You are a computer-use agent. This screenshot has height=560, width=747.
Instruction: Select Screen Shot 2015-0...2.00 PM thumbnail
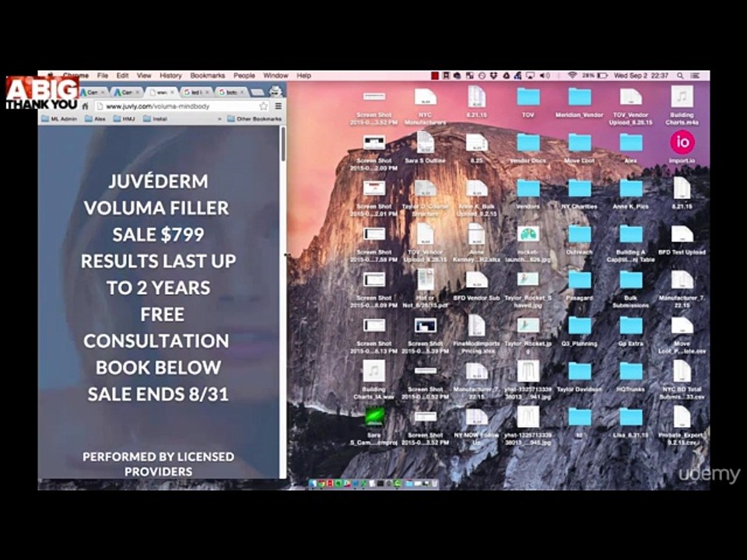click(x=374, y=142)
